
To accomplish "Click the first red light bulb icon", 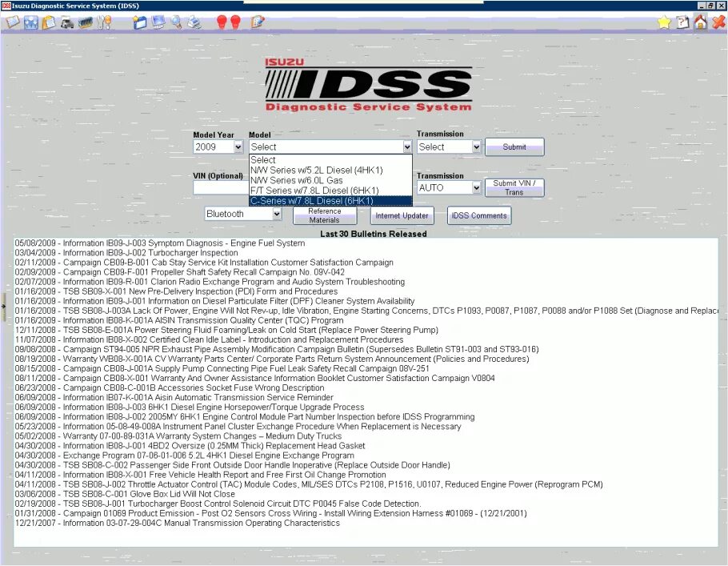I will click(x=222, y=22).
